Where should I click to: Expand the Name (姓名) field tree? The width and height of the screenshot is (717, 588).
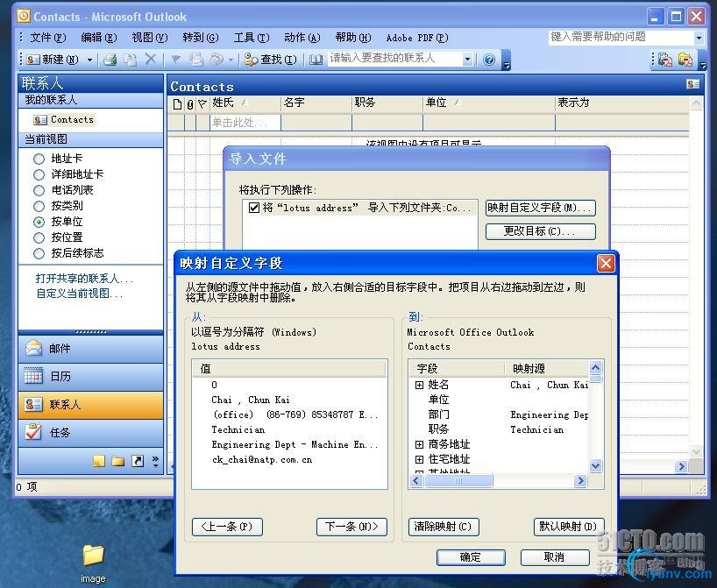pyautogui.click(x=419, y=385)
